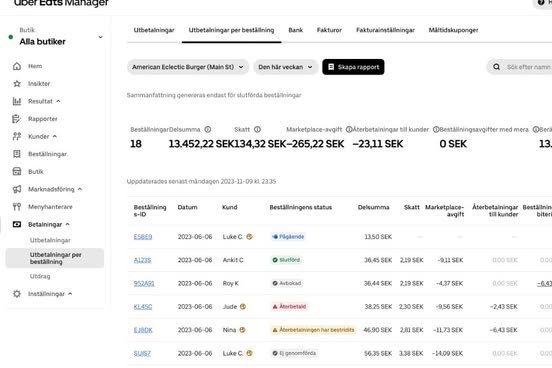The height and width of the screenshot is (368, 552).
Task: Open American Eclectic Burger store filter
Action: (x=188, y=67)
